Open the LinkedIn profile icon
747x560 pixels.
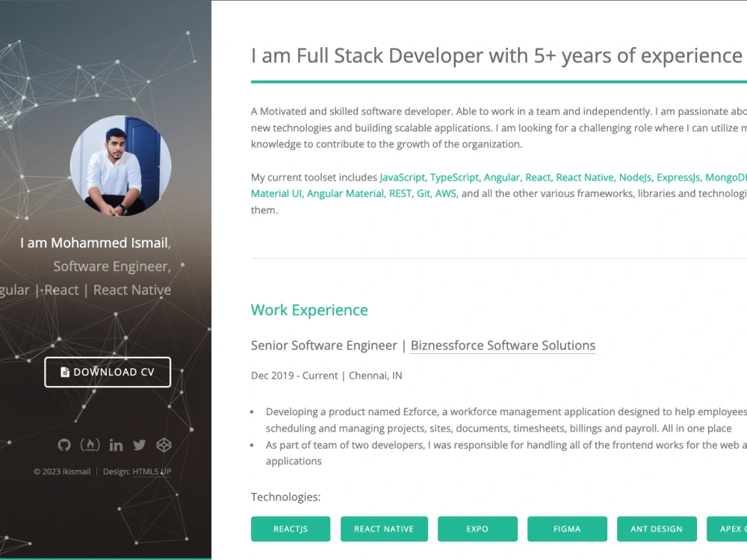[x=115, y=445]
